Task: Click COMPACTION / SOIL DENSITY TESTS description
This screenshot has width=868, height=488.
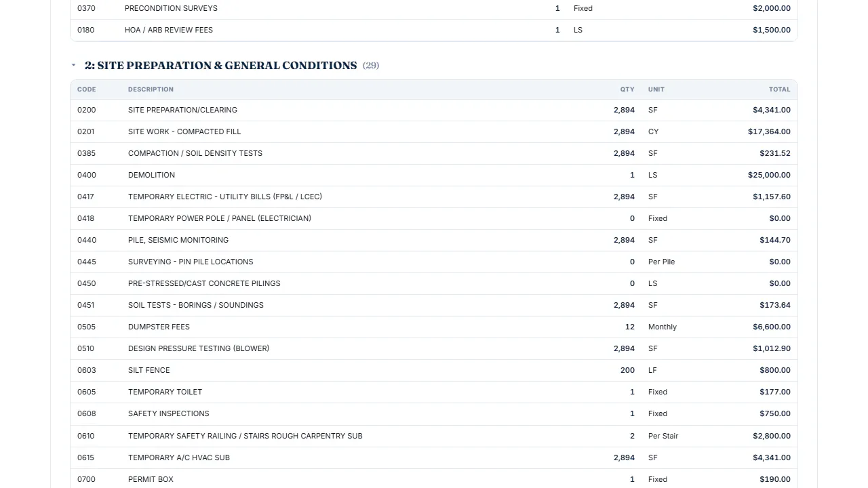Action: pos(195,153)
